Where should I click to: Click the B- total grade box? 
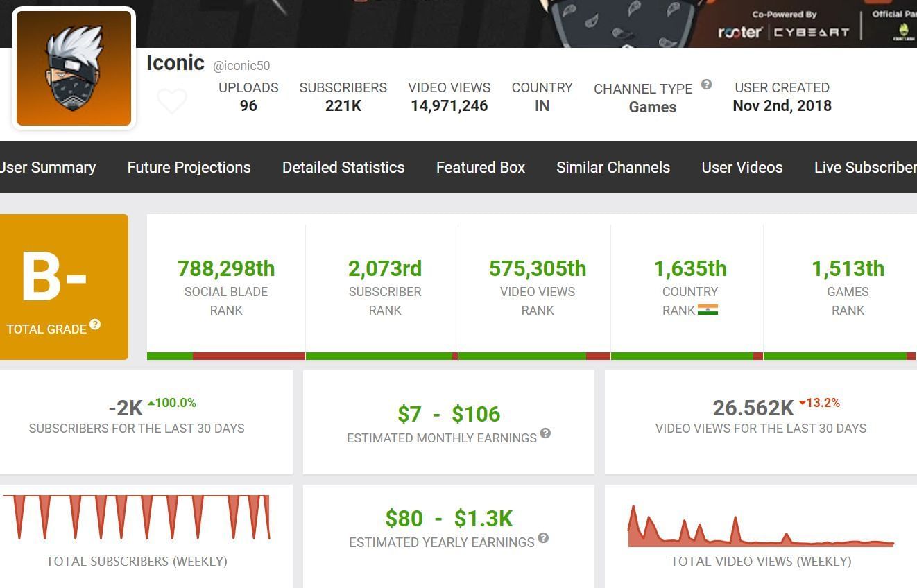[64, 286]
